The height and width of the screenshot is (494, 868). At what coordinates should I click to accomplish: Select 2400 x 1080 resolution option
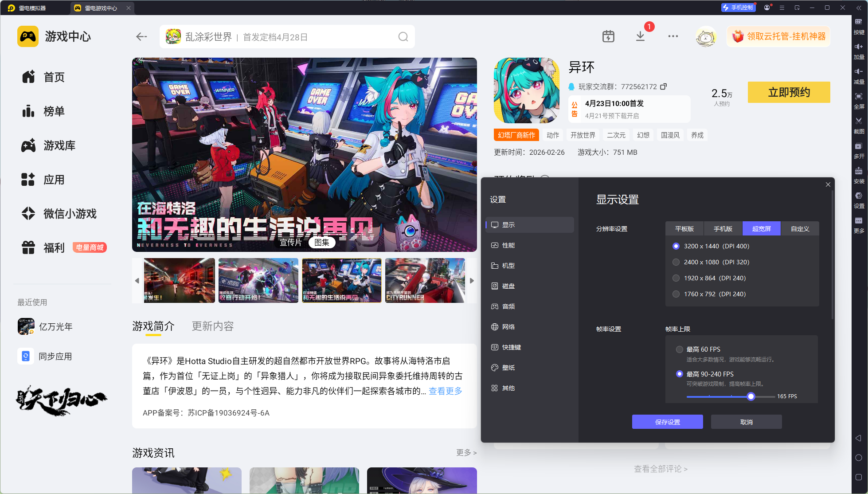[x=676, y=262]
